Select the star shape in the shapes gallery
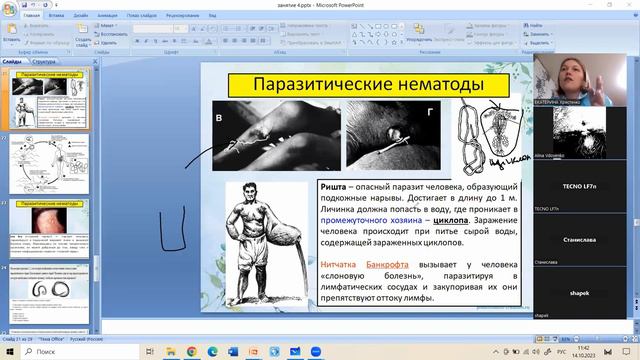The height and width of the screenshot is (360, 640). [394, 42]
